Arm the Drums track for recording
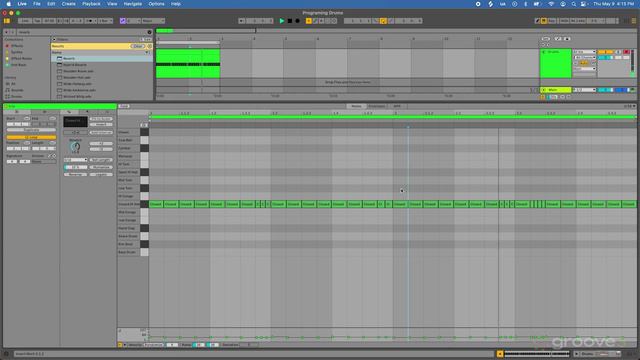 click(x=627, y=52)
